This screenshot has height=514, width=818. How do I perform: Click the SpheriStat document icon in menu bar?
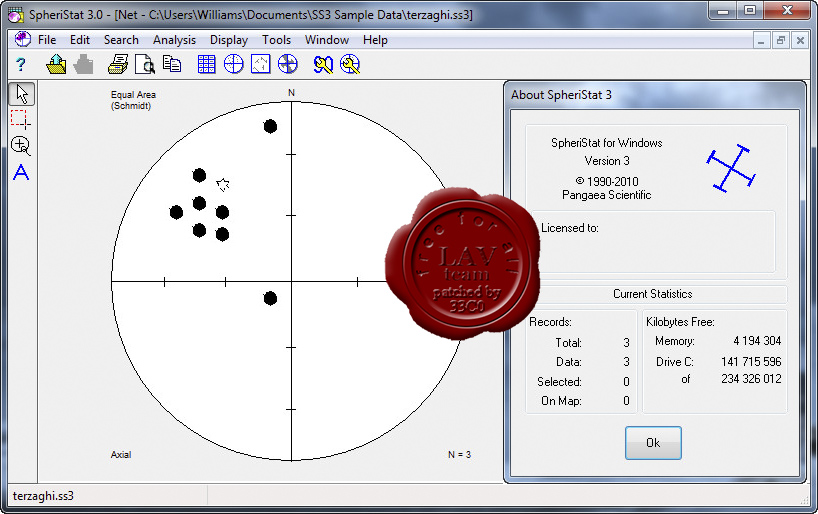[22, 40]
